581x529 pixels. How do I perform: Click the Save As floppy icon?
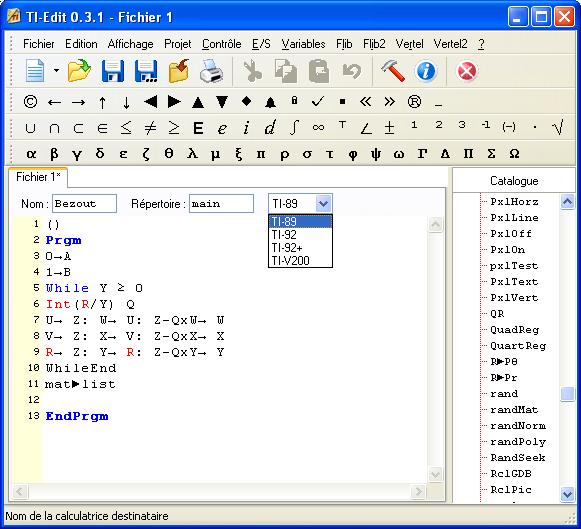click(x=146, y=71)
